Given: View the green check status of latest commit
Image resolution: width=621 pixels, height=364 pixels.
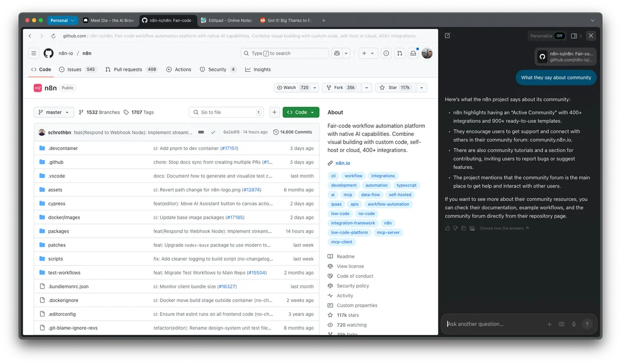Looking at the screenshot, I should (213, 132).
